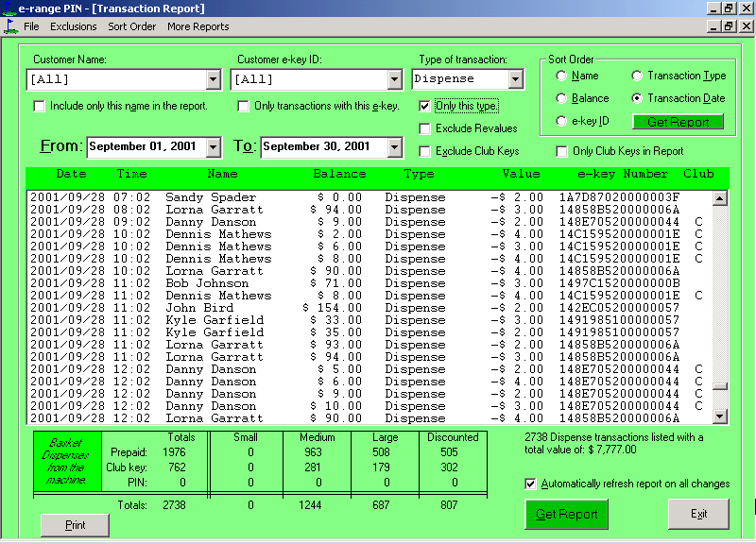
Task: Minimize the inner Transaction Report window
Action: point(713,26)
